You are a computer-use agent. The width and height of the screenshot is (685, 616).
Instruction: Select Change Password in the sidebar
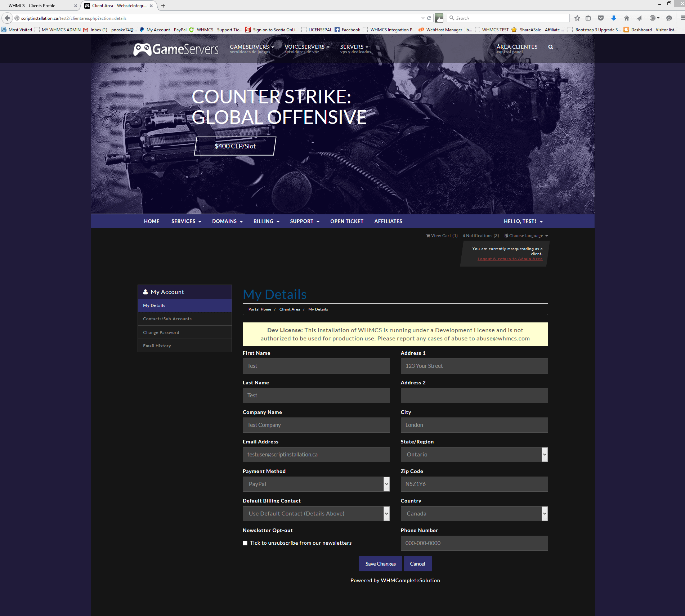[185, 332]
